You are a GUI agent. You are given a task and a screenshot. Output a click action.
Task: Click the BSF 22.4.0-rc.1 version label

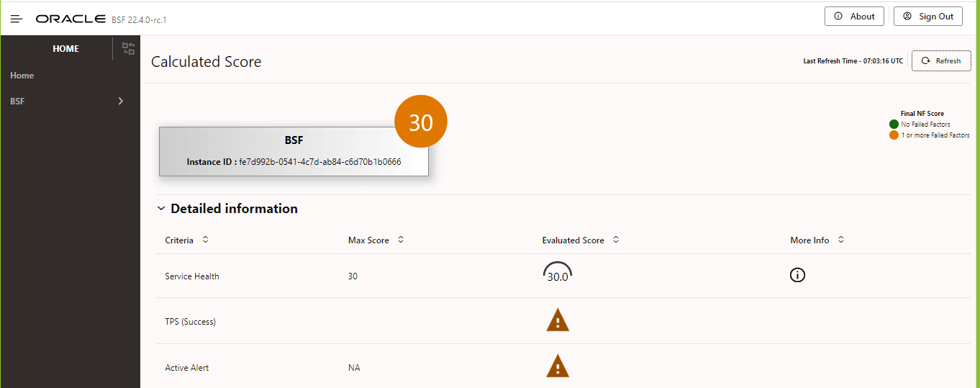140,19
